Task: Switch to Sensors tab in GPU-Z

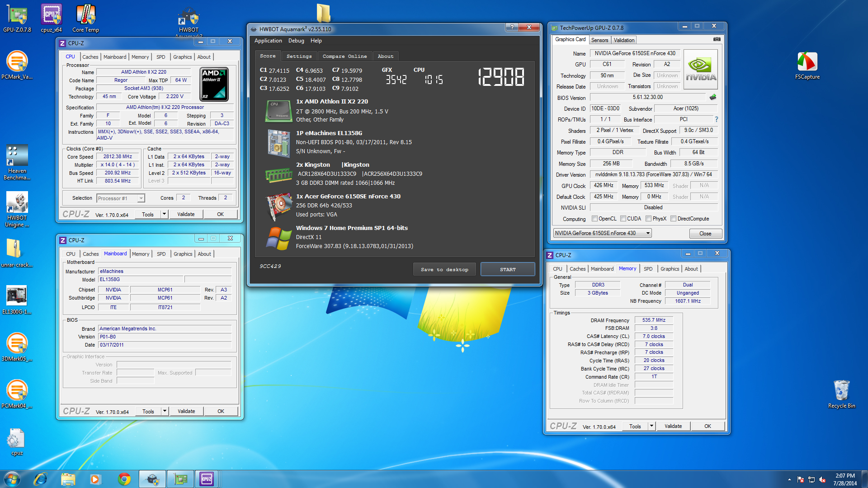Action: pyautogui.click(x=600, y=40)
